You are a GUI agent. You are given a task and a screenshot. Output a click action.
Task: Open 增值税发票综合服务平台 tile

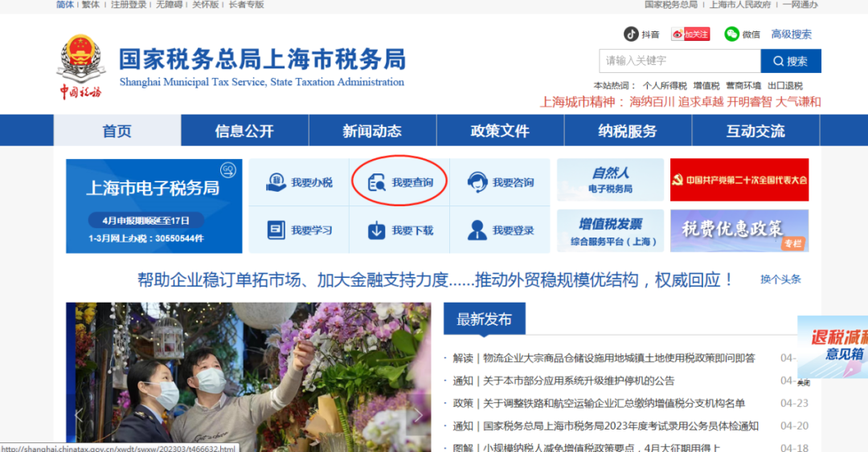click(x=610, y=230)
